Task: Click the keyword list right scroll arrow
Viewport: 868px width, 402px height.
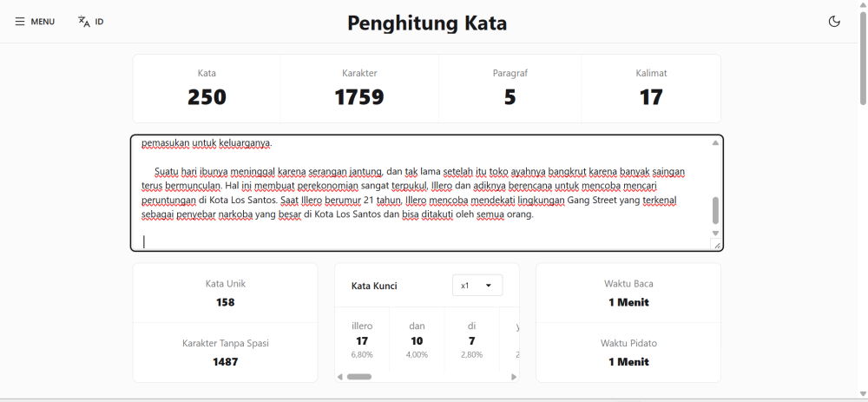Action: 514,377
